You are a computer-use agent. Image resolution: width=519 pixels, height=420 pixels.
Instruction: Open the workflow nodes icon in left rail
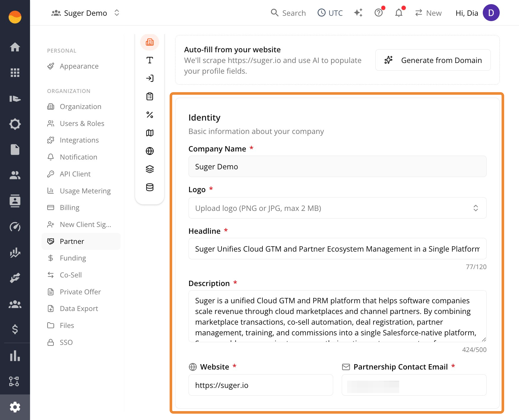[x=14, y=381]
